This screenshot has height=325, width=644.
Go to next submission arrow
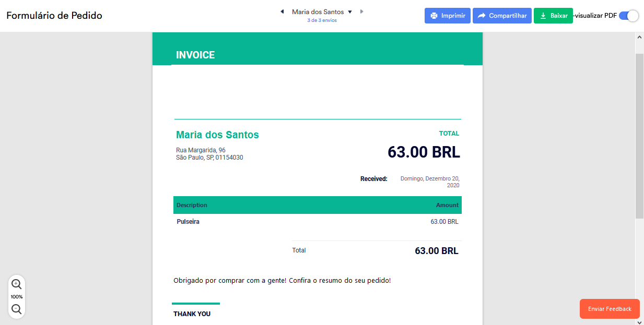coord(361,11)
